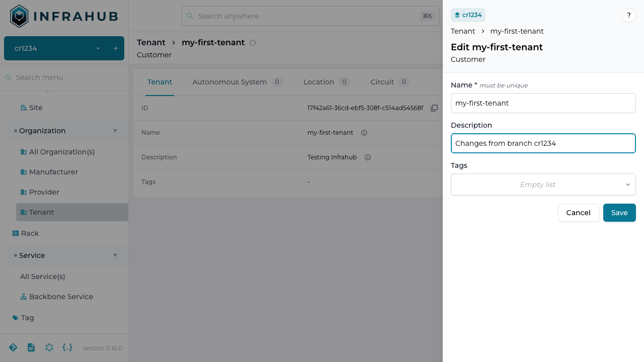Open the cr1234 branch selector dropdown
This screenshot has height=362, width=644.
click(98, 48)
